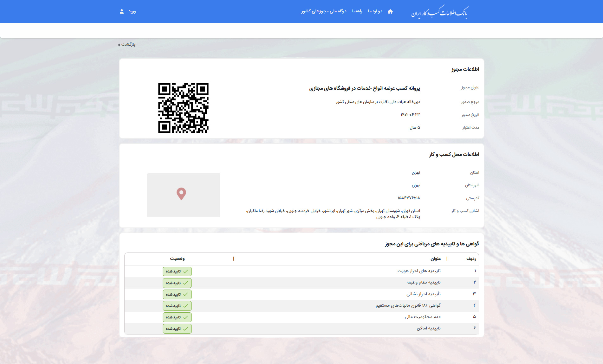Select row text تاییدیه نظام وظیفه
This screenshot has height=364, width=603.
tap(424, 282)
